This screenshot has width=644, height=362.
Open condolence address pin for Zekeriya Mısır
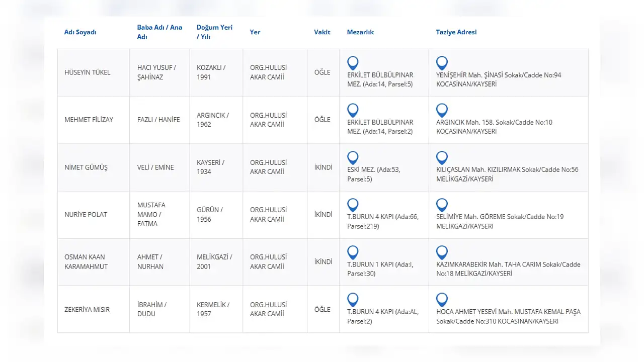[x=442, y=300]
